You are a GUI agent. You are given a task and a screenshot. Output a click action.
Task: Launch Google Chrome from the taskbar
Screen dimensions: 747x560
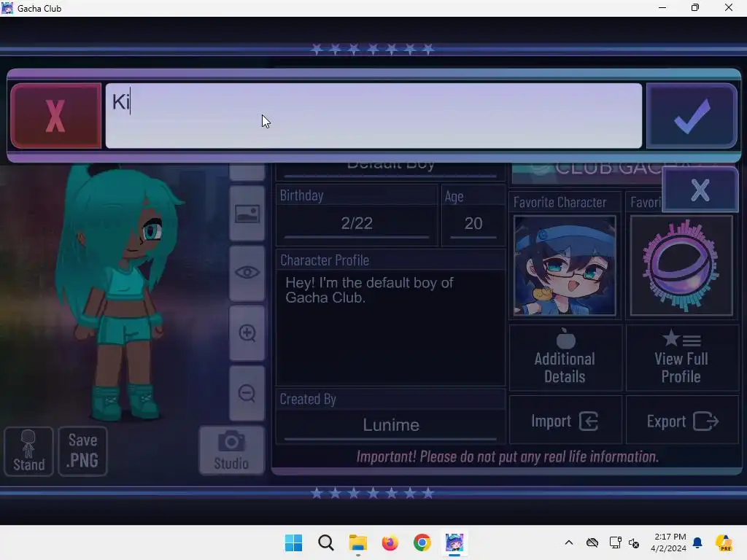coord(422,542)
